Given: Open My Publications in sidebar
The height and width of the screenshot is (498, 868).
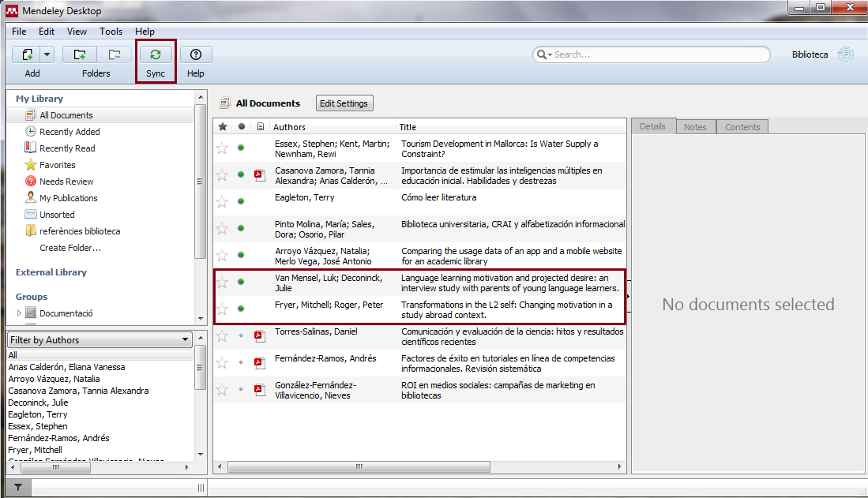Looking at the screenshot, I should (x=68, y=198).
